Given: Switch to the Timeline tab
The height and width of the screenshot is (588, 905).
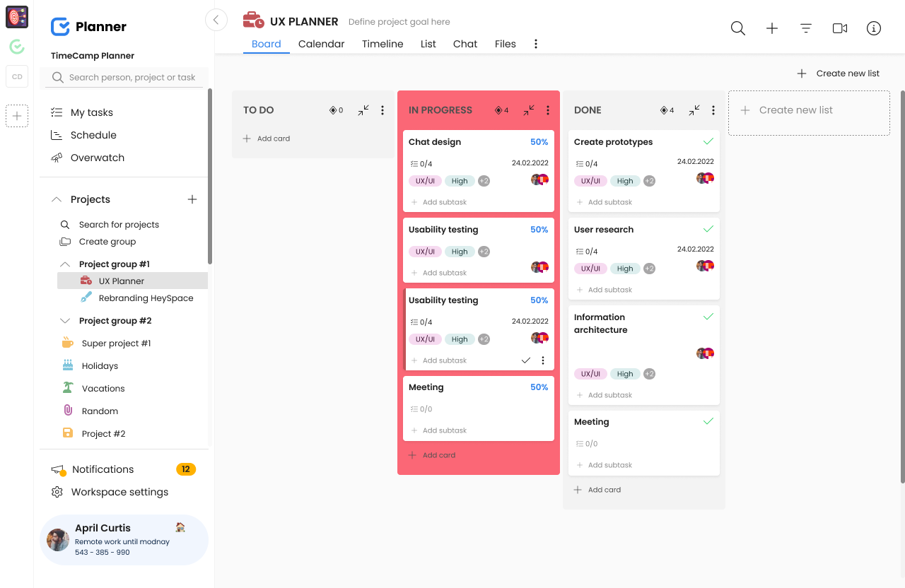Looking at the screenshot, I should (x=383, y=44).
